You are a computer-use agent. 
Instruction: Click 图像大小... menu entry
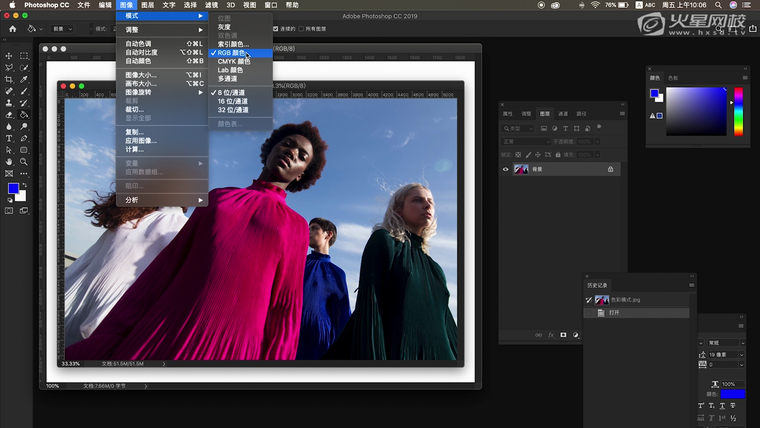tap(141, 75)
